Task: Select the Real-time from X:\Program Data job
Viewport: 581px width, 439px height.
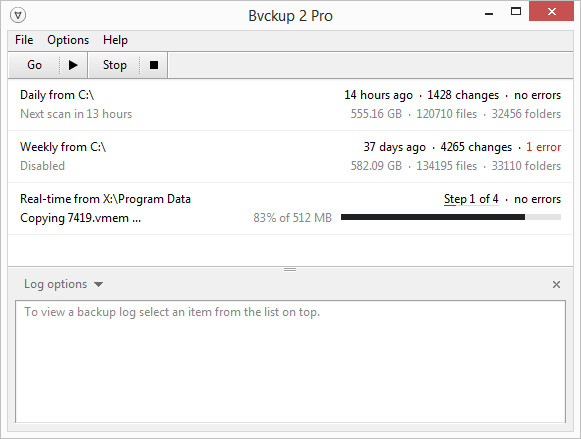Action: 290,208
